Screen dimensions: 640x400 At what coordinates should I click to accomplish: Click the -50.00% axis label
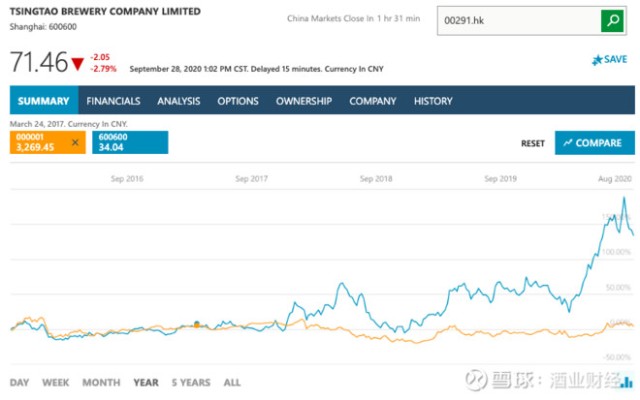(618, 357)
